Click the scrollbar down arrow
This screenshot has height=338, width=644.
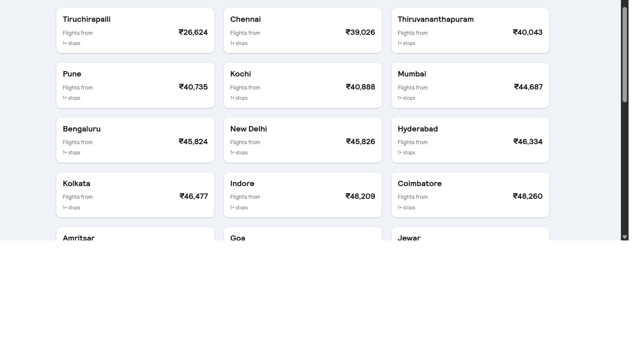(x=625, y=237)
